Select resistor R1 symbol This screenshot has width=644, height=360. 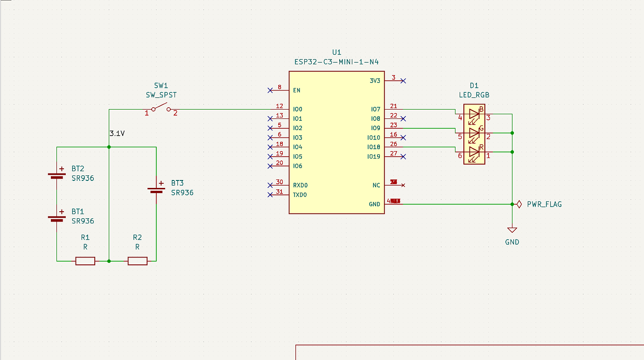coord(84,261)
